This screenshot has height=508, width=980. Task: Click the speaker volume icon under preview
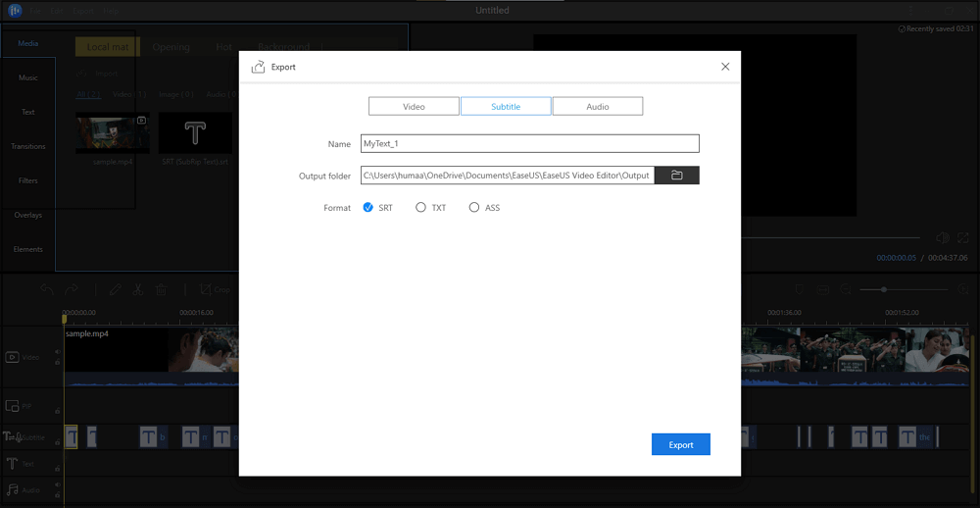click(942, 238)
